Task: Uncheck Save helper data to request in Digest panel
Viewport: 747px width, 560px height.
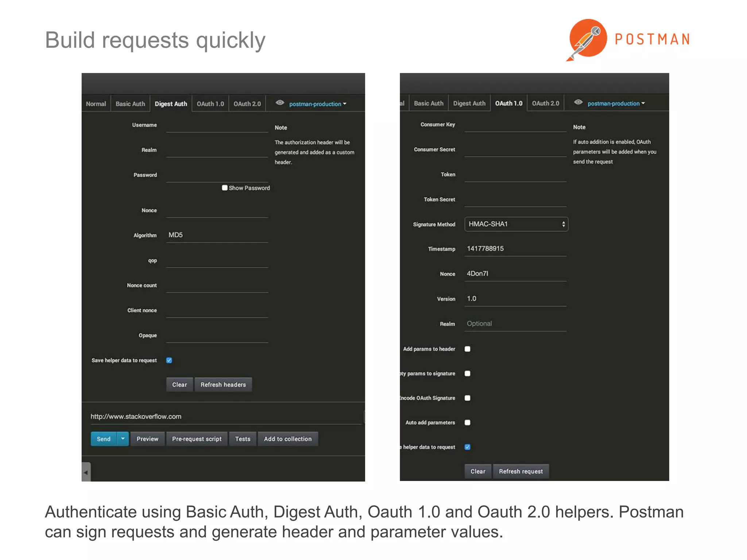Action: tap(169, 360)
